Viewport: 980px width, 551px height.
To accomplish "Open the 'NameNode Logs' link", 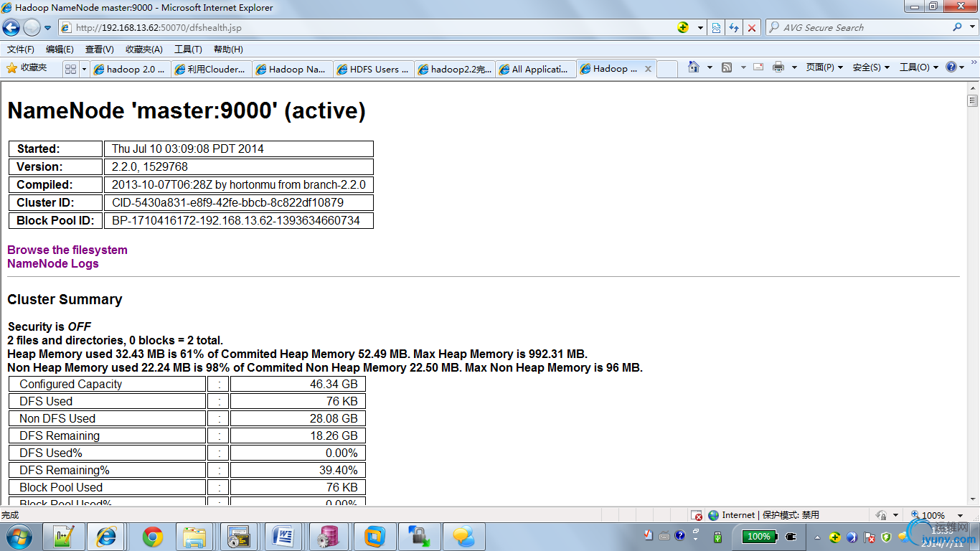I will [53, 263].
